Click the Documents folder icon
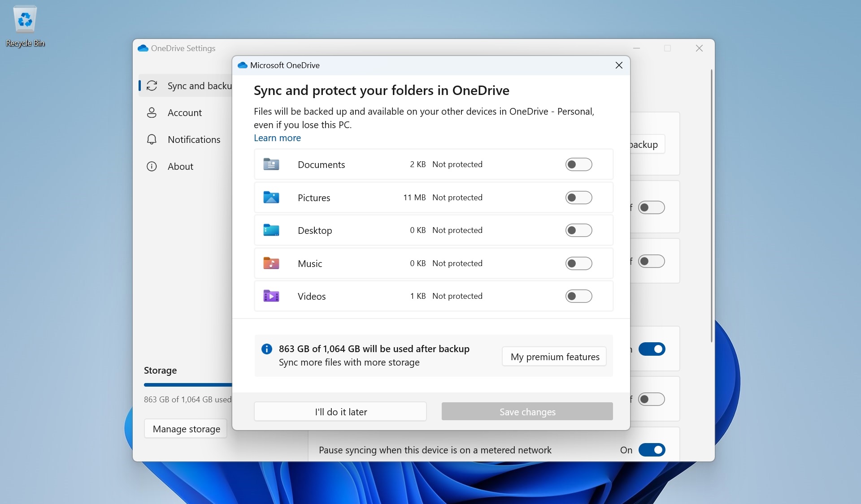The height and width of the screenshot is (504, 861). (x=271, y=164)
